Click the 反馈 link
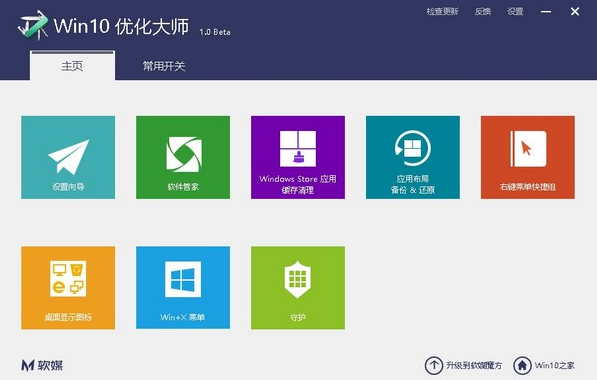The width and height of the screenshot is (597, 380). tap(483, 11)
